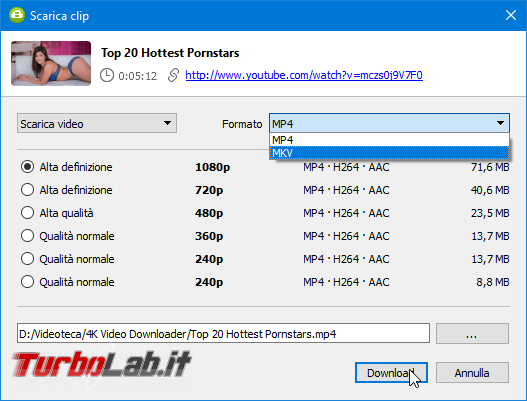Click the Annulla button
This screenshot has height=401, width=527.
click(x=472, y=372)
